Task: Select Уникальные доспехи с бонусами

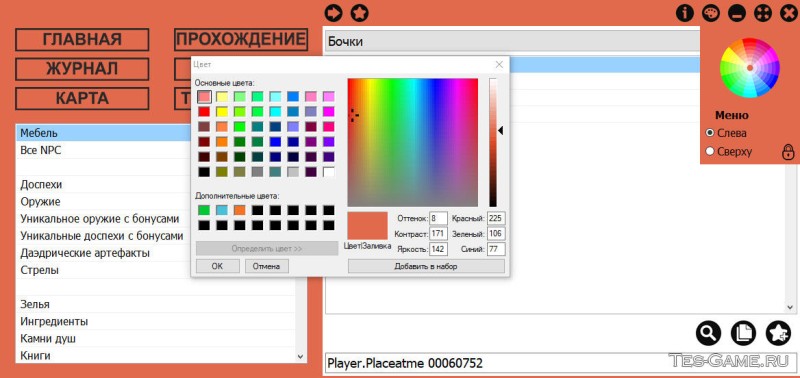Action: click(x=103, y=236)
